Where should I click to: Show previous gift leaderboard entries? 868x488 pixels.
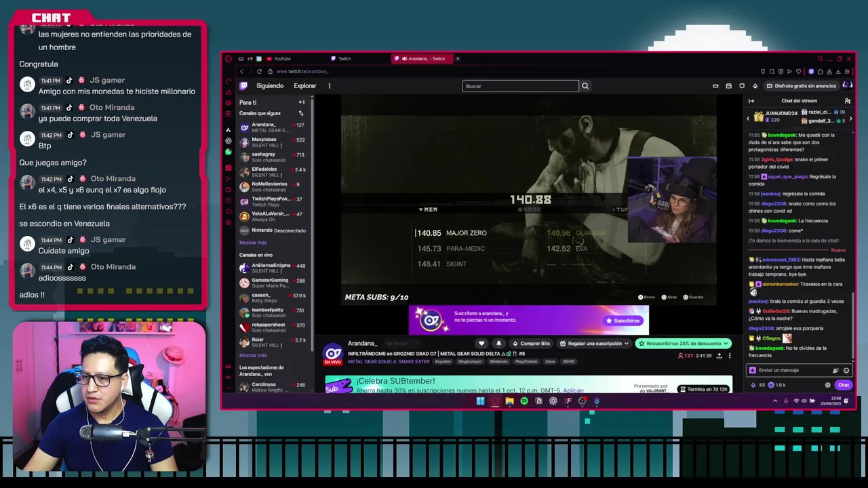coord(749,119)
